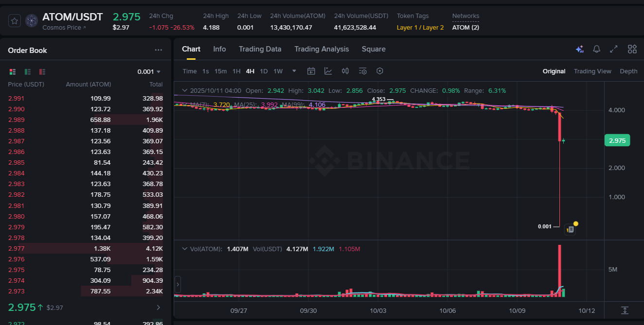The width and height of the screenshot is (644, 325).
Task: Expand the chart to fullscreen
Action: [614, 49]
